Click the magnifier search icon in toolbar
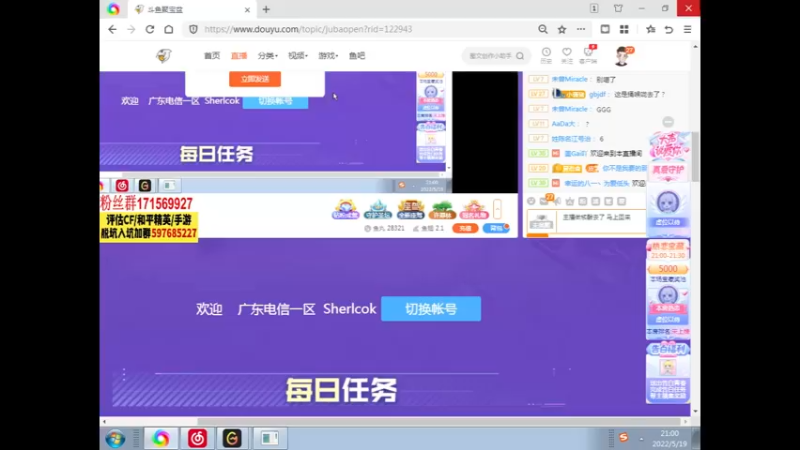Viewport: 800px width, 450px height. pyautogui.click(x=543, y=30)
